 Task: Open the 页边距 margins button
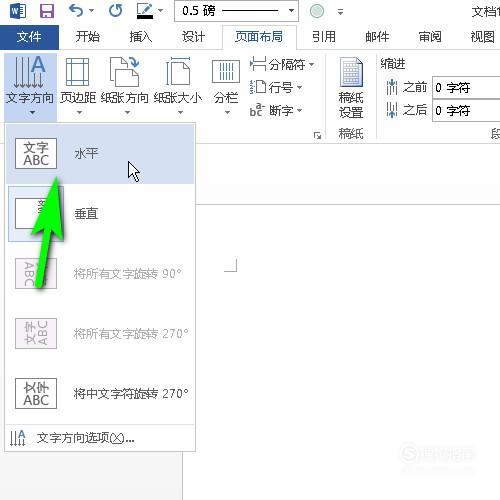click(78, 87)
